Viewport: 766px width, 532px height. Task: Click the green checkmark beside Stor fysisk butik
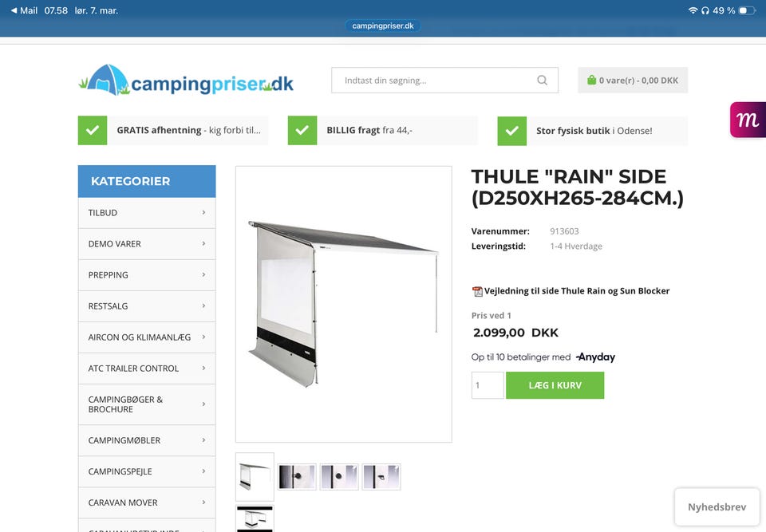tap(512, 131)
